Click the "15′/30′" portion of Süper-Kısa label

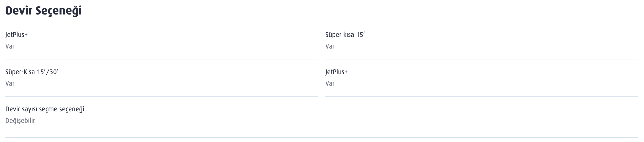coord(48,72)
